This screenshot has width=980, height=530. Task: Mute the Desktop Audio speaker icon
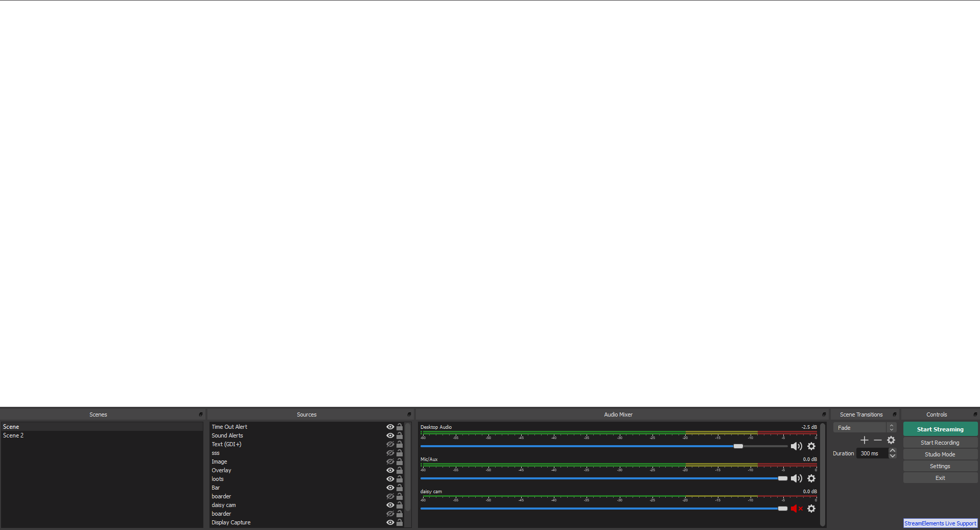click(796, 446)
